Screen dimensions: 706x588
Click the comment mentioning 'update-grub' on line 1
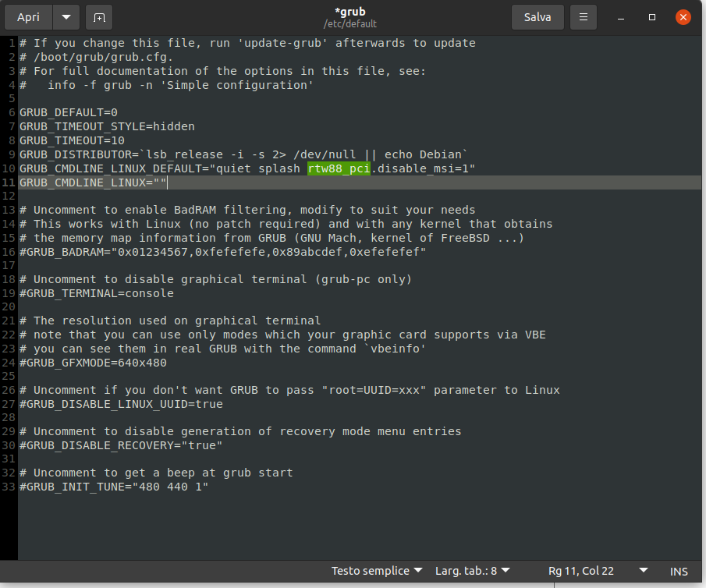tap(247, 43)
